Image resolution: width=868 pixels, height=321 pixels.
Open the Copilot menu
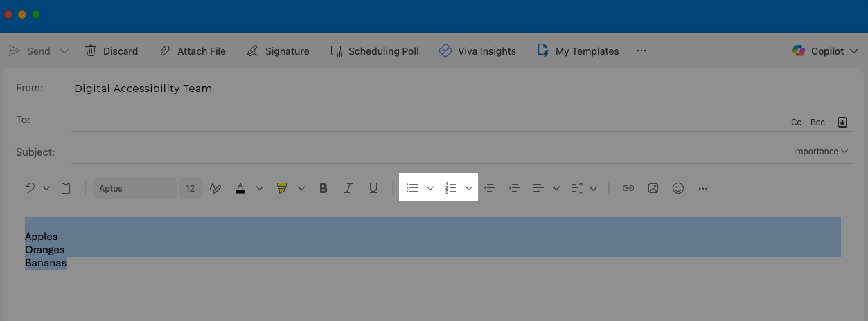pos(825,51)
